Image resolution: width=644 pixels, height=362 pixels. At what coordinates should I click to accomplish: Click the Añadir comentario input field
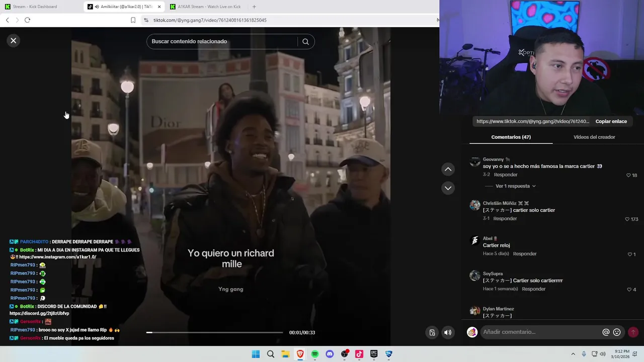pos(541,332)
